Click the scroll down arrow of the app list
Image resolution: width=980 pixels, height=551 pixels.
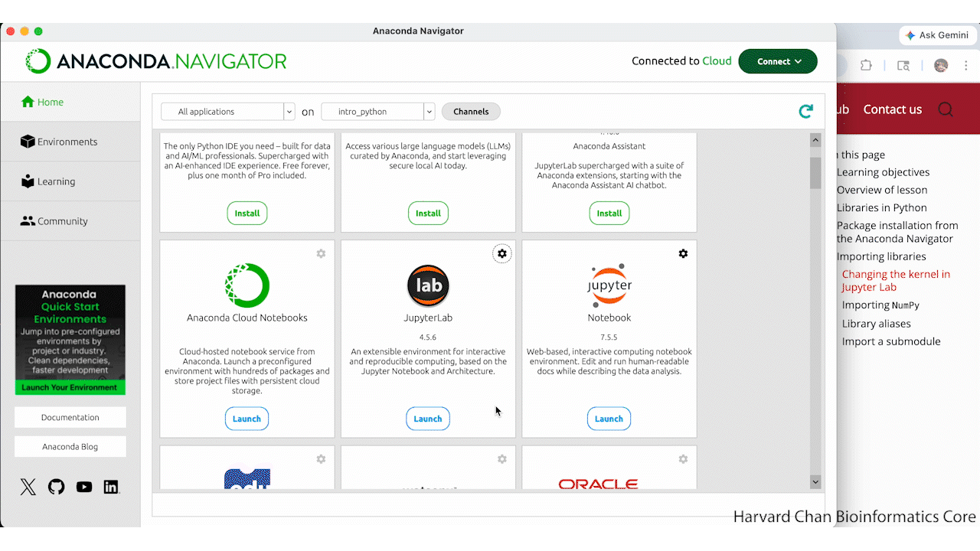coord(815,482)
